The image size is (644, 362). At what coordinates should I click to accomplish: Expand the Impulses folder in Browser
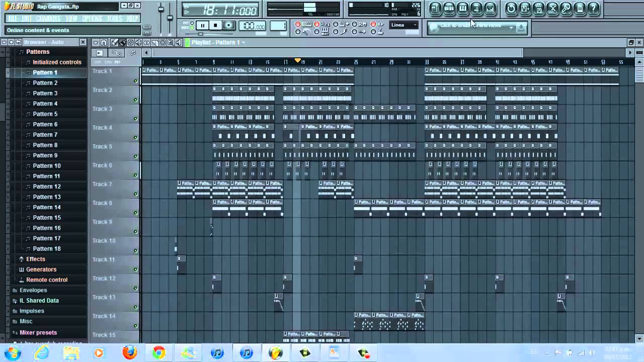click(32, 311)
